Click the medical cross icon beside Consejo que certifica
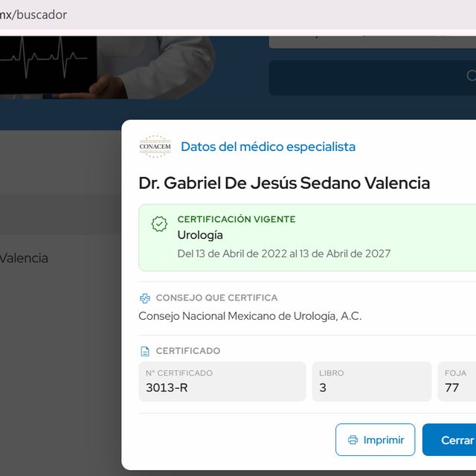 click(x=145, y=298)
